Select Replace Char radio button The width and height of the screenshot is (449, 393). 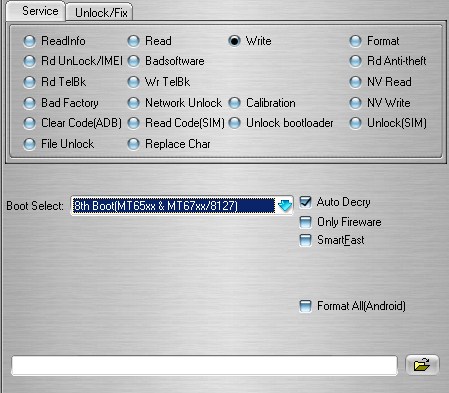(x=133, y=144)
